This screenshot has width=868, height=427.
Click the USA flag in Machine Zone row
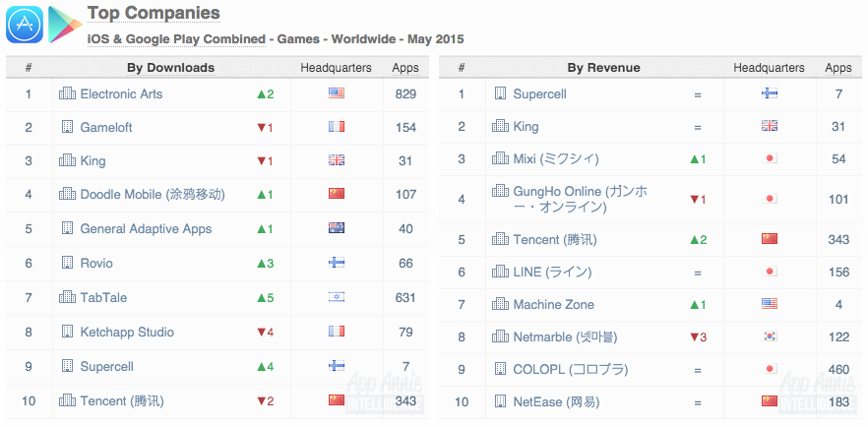coord(769,304)
